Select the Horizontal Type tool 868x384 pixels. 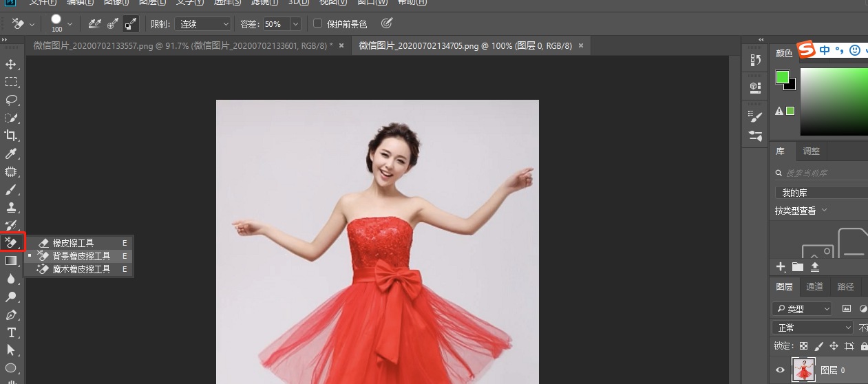click(x=11, y=332)
